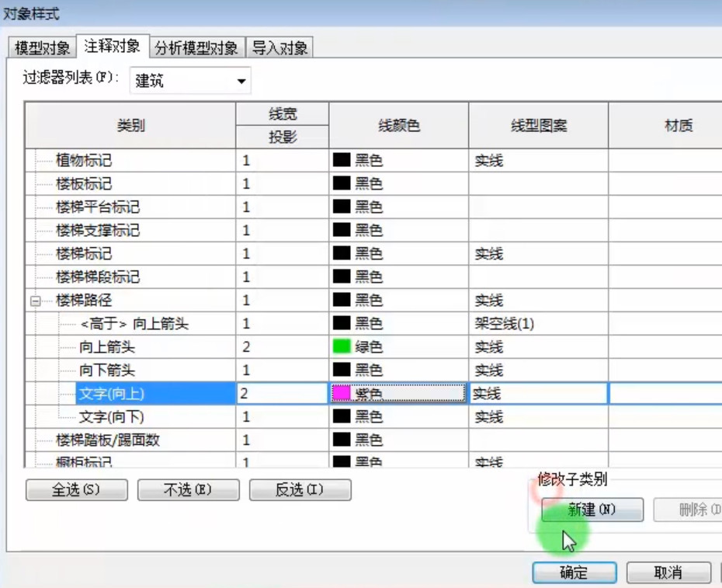Open the 过滤器列表 dropdown showing 建筑
Image resolution: width=722 pixels, height=588 pixels.
(x=190, y=81)
